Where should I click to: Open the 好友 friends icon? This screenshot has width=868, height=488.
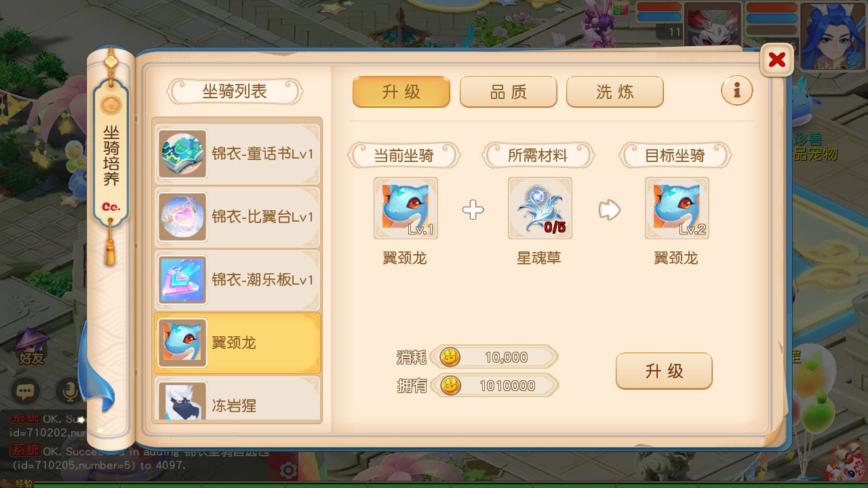pos(32,346)
